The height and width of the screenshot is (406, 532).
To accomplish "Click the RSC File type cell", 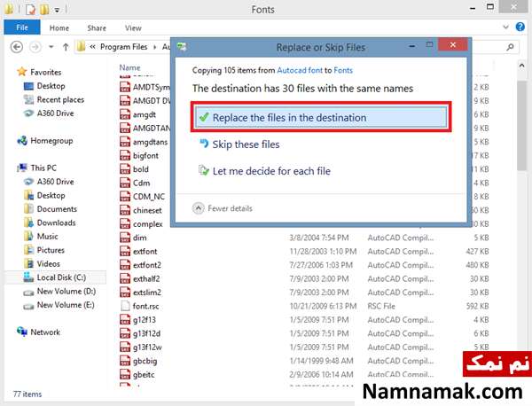I will click(x=381, y=307).
